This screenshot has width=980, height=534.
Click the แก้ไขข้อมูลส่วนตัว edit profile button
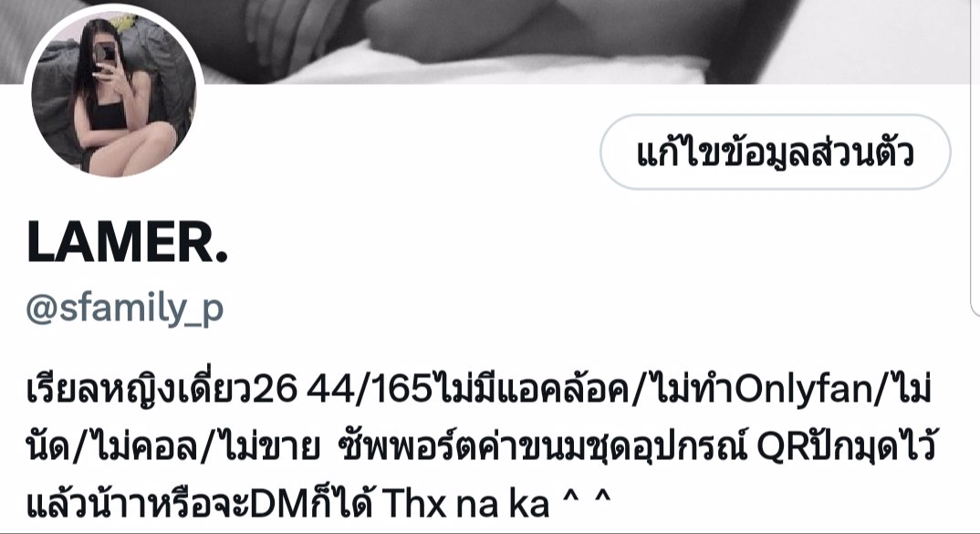(775, 152)
